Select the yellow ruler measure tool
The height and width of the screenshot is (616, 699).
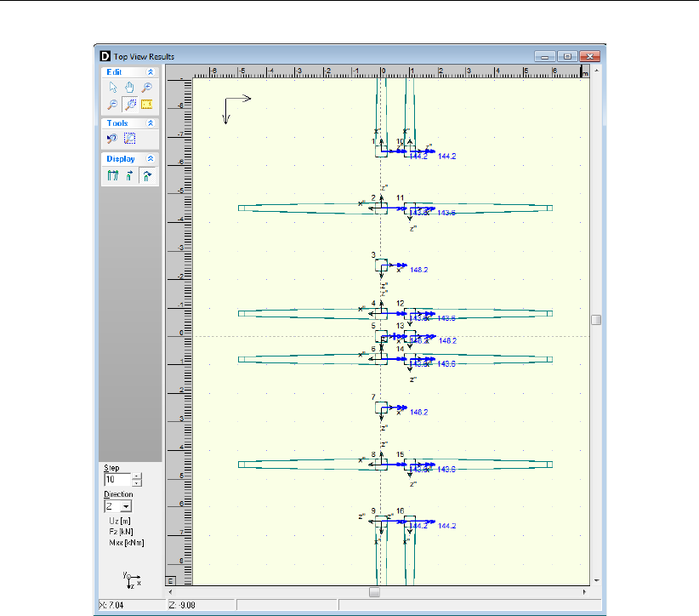(x=146, y=105)
